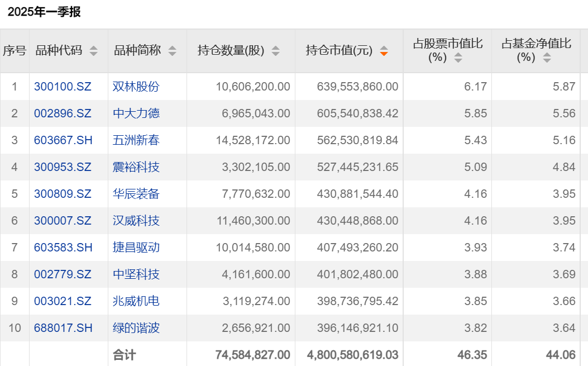
Task: Click the 序号 column header
Action: pyautogui.click(x=15, y=51)
